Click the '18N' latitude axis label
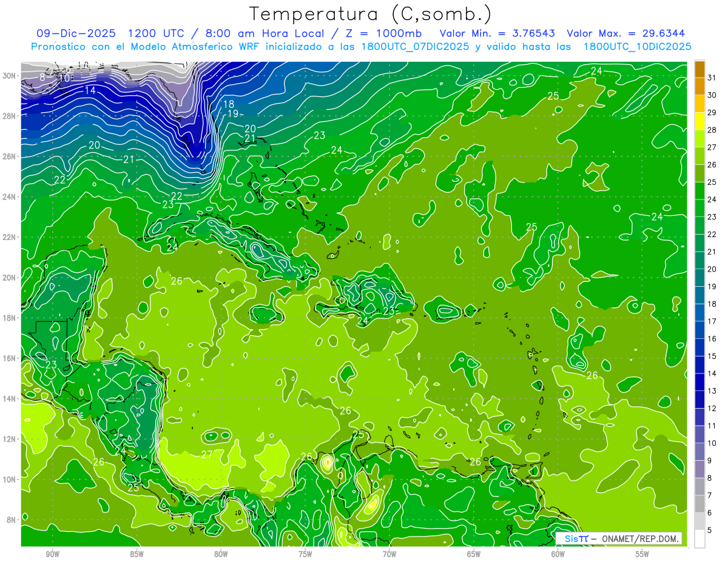This screenshot has height=562, width=728. click(10, 318)
